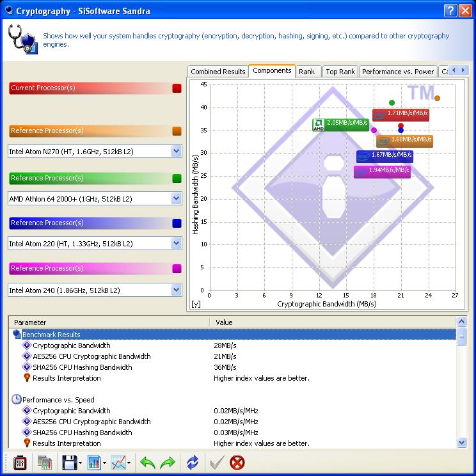Image resolution: width=476 pixels, height=476 pixels.
Task: Click the green back arrow icon
Action: pos(148,463)
